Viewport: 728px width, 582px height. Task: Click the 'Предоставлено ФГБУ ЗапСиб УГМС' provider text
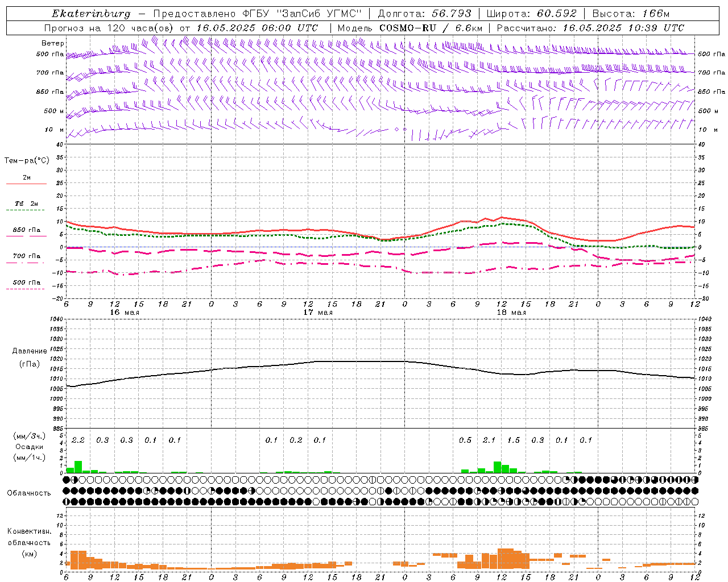point(258,14)
